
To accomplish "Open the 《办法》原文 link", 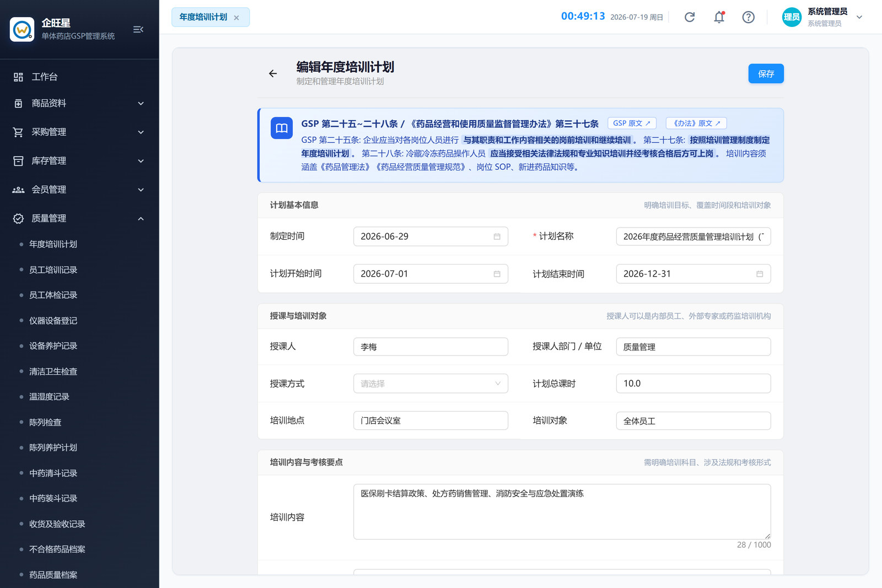I will pyautogui.click(x=696, y=123).
